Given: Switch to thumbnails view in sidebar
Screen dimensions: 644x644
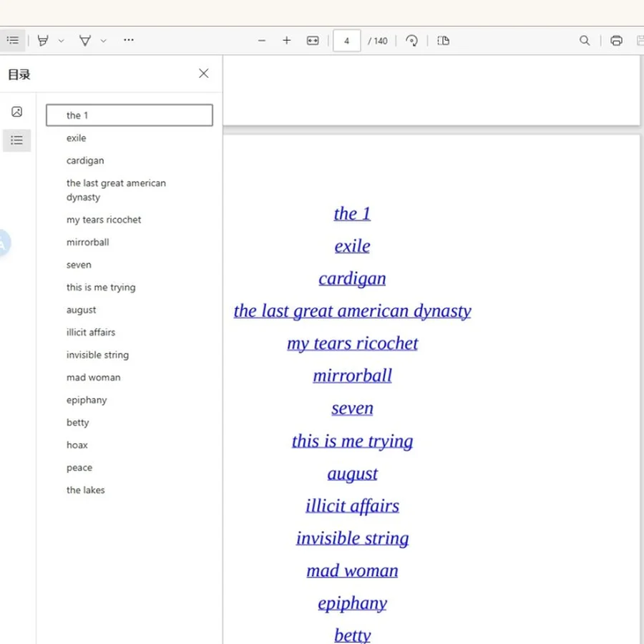Looking at the screenshot, I should (17, 112).
